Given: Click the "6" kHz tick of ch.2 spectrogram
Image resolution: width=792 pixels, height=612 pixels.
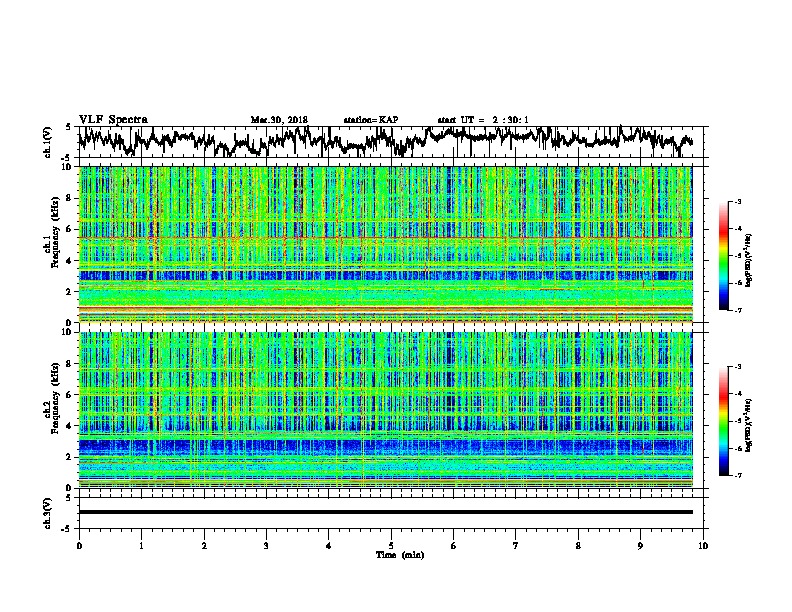Looking at the screenshot, I should click(x=70, y=395).
